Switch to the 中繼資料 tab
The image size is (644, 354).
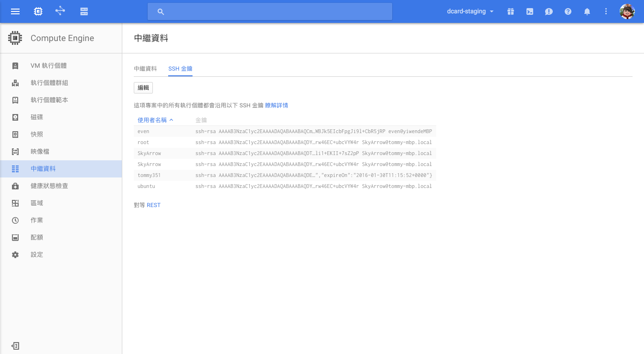pos(145,69)
